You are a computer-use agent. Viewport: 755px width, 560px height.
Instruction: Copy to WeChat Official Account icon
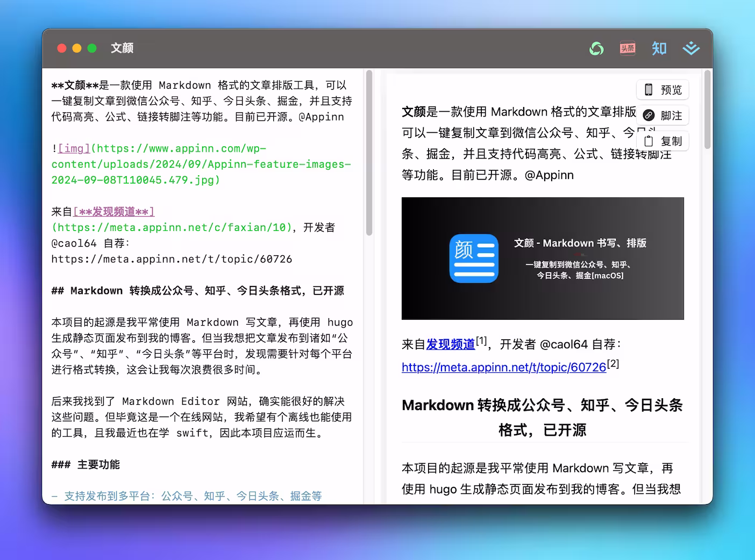coord(596,48)
